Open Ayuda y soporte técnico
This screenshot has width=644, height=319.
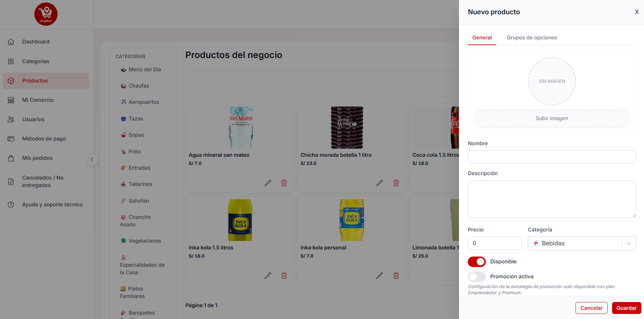pos(46,205)
